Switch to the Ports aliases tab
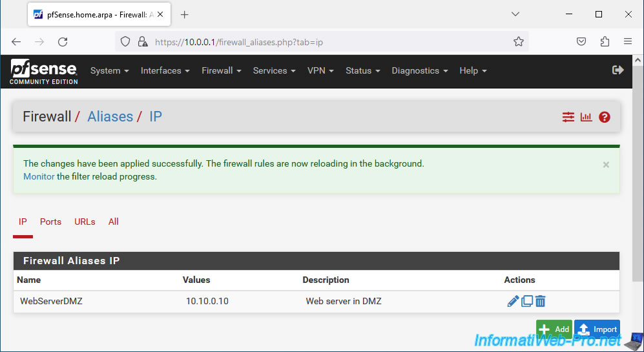Viewport: 644px width, 352px height. coord(50,222)
